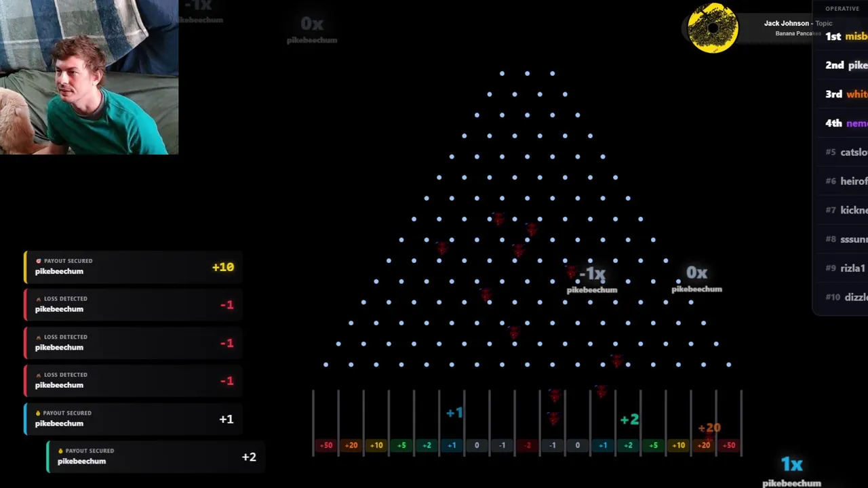Click the leftmost +50 payout slot
The height and width of the screenshot is (488, 868).
[x=326, y=445]
